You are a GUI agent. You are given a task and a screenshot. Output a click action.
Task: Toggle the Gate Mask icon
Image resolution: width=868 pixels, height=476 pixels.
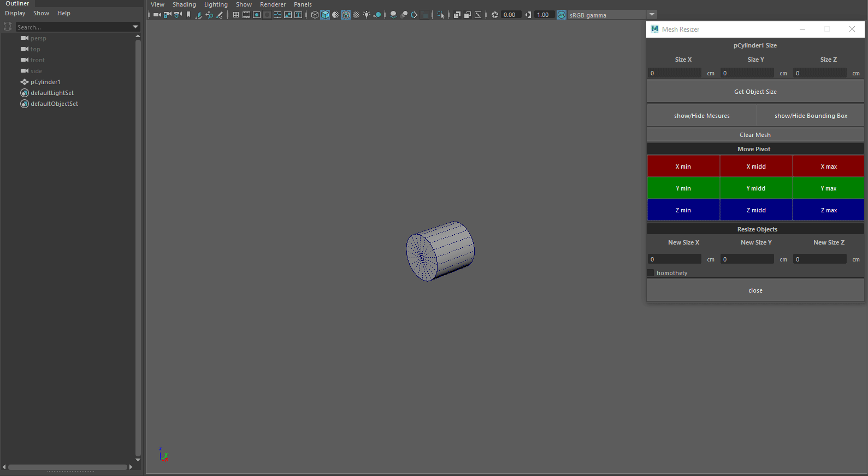(x=267, y=15)
